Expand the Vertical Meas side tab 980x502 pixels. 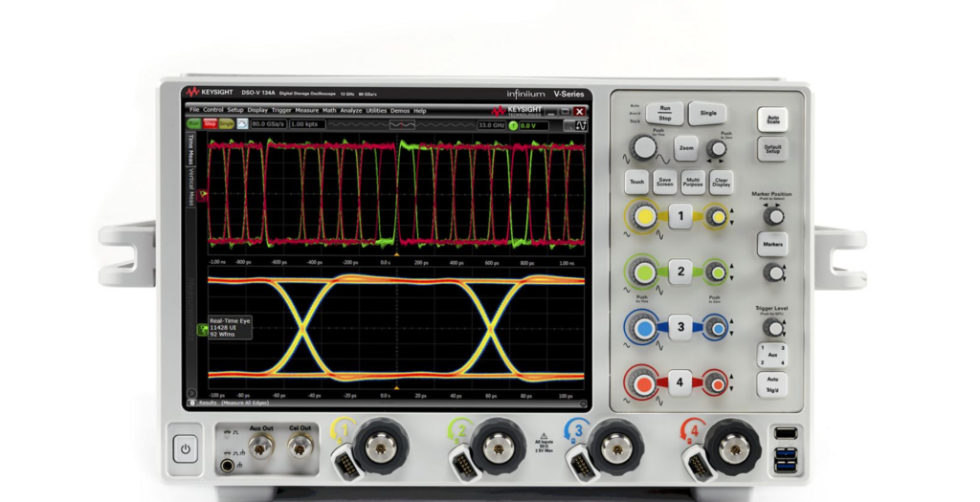tap(190, 187)
